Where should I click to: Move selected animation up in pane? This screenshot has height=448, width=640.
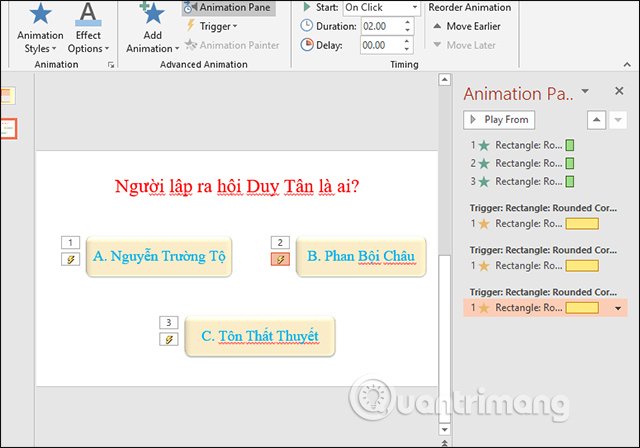pos(596,120)
